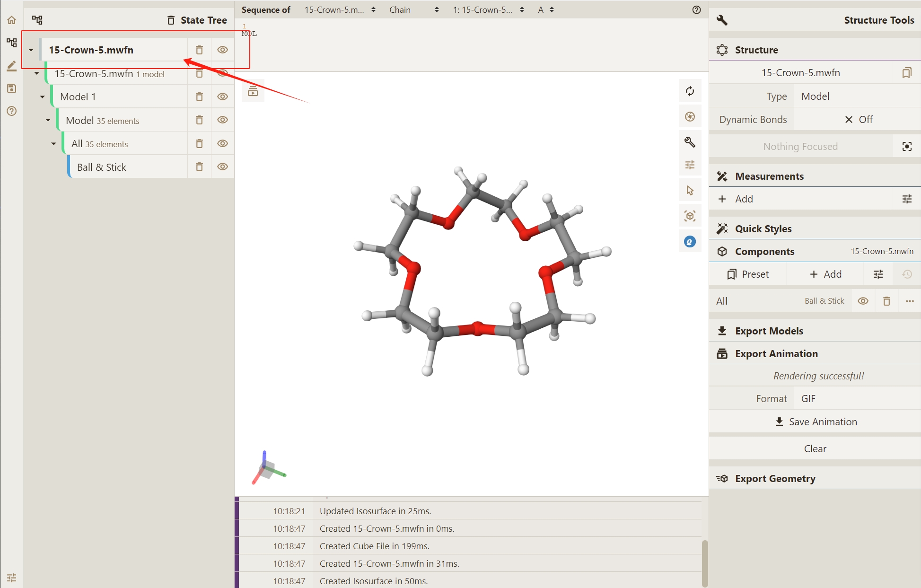The height and width of the screenshot is (588, 921).
Task: Open measurement options sliders icon
Action: point(906,199)
